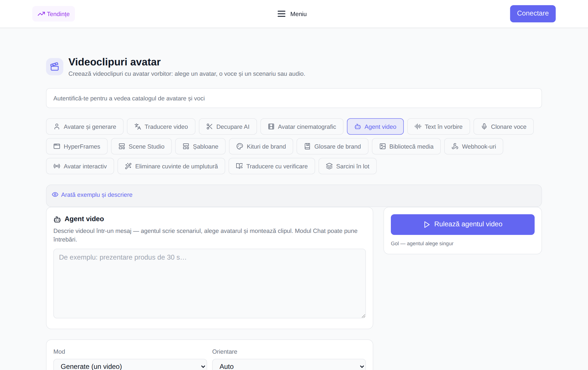
Task: Open the Mod dropdown showing Generate (un video)
Action: [130, 364]
